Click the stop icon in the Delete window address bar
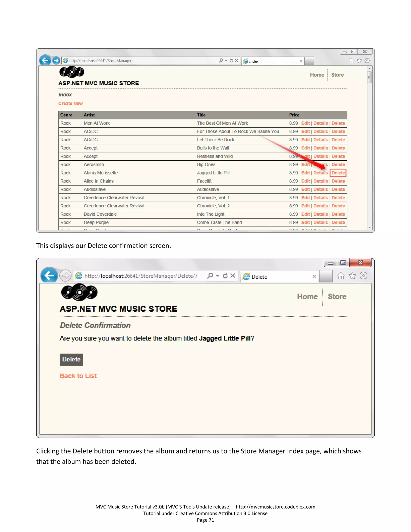 click(233, 275)
